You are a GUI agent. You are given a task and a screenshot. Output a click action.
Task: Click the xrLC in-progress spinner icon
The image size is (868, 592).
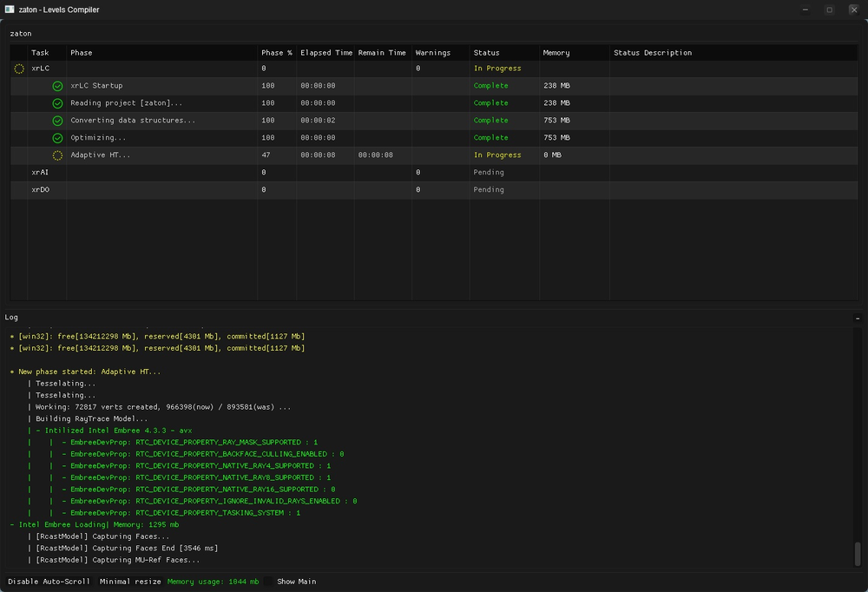pos(19,69)
